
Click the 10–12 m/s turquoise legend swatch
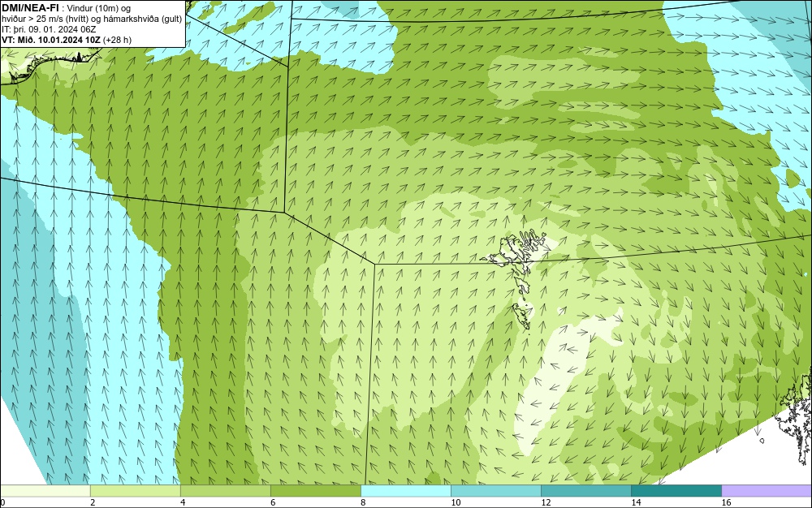[495, 491]
